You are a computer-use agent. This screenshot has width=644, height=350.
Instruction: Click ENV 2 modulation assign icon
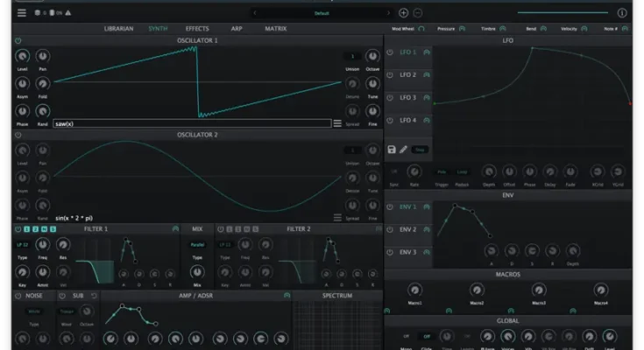(x=427, y=229)
